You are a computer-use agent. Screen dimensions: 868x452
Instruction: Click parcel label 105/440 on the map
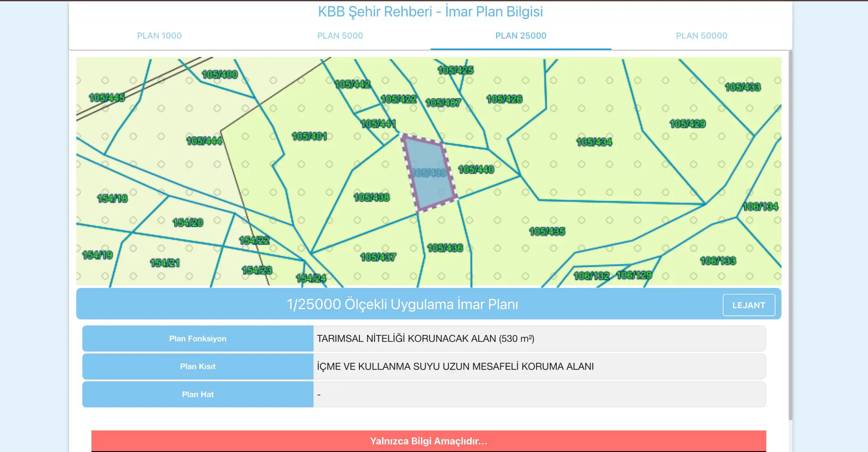click(476, 169)
